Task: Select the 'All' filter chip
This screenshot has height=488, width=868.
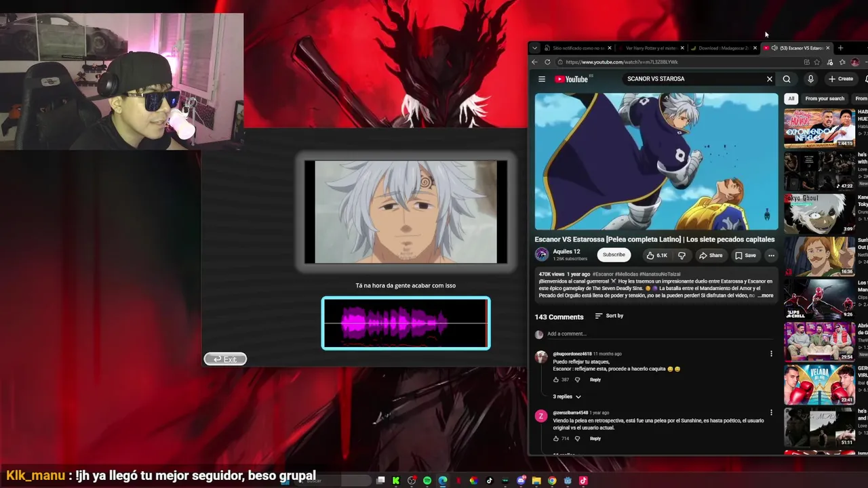Action: pos(791,98)
